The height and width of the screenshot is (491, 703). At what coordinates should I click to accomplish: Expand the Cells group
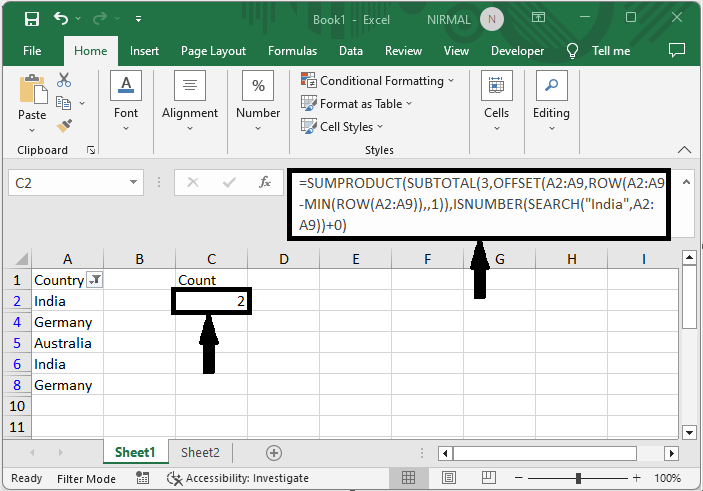tap(496, 101)
